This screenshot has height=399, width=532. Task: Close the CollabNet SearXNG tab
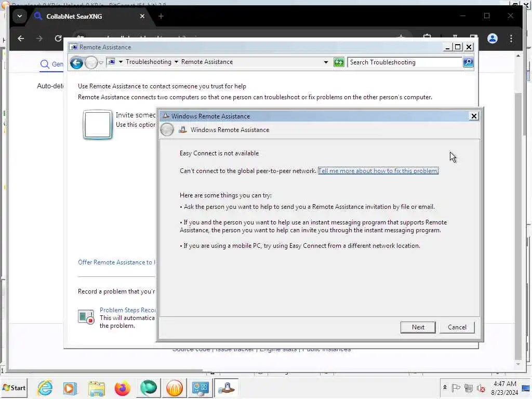tap(142, 16)
